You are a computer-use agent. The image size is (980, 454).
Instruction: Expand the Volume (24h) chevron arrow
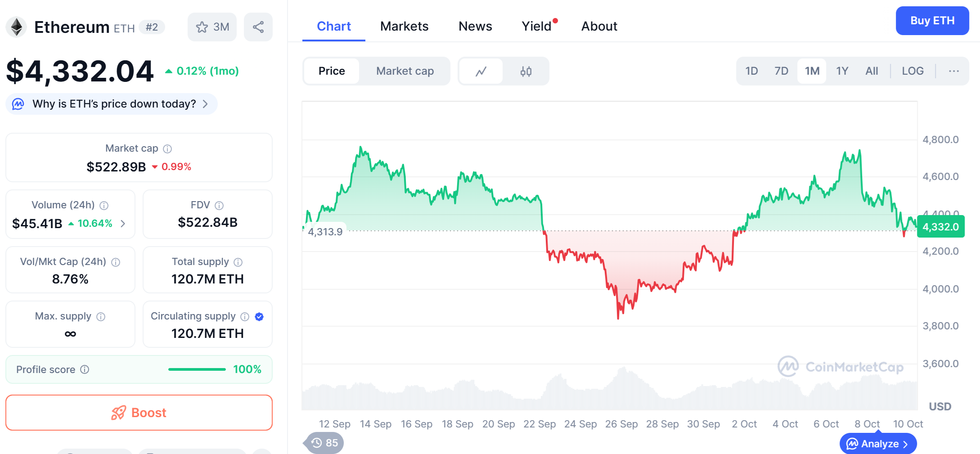(123, 224)
